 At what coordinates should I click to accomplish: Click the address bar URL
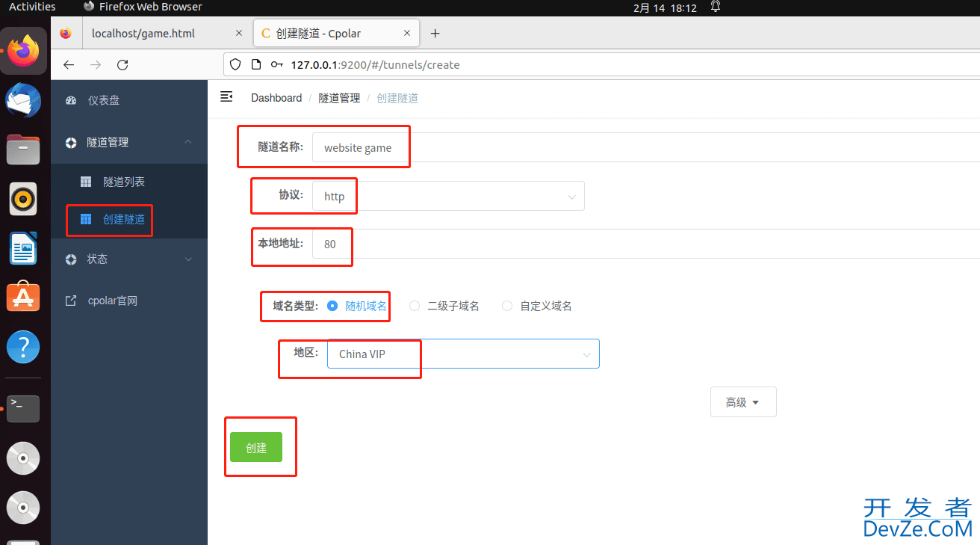[375, 65]
